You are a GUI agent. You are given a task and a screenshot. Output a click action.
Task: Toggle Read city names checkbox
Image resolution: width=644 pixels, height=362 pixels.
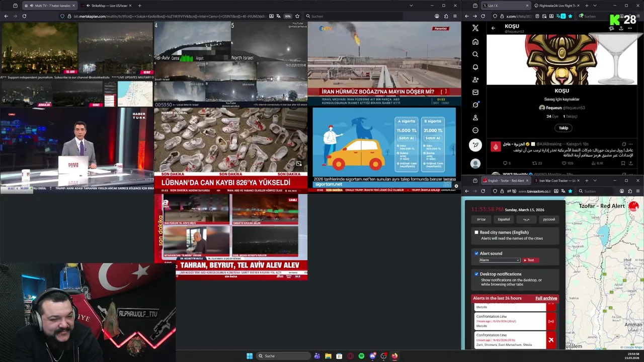(x=476, y=232)
